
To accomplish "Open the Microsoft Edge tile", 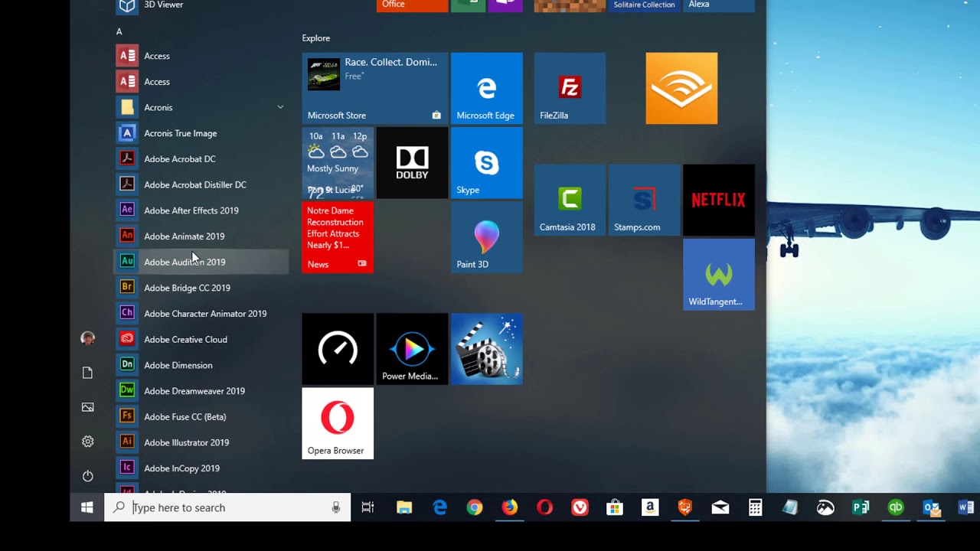I will click(x=486, y=88).
